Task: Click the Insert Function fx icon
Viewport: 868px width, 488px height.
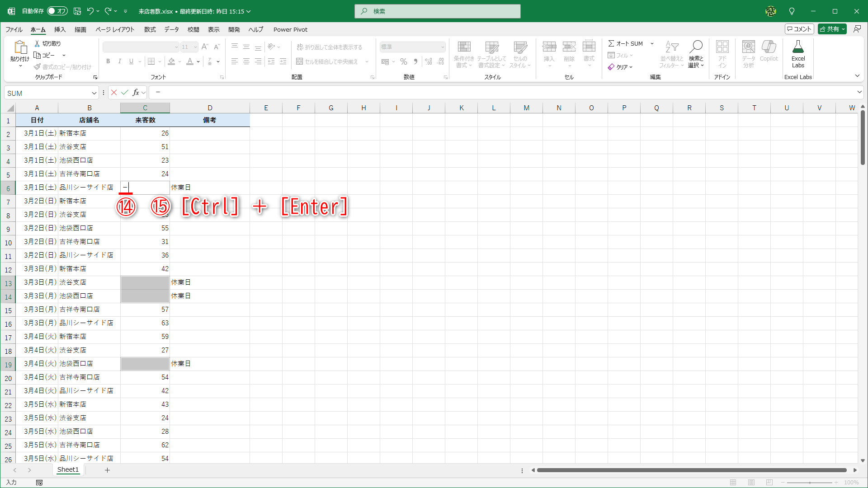Action: (136, 93)
